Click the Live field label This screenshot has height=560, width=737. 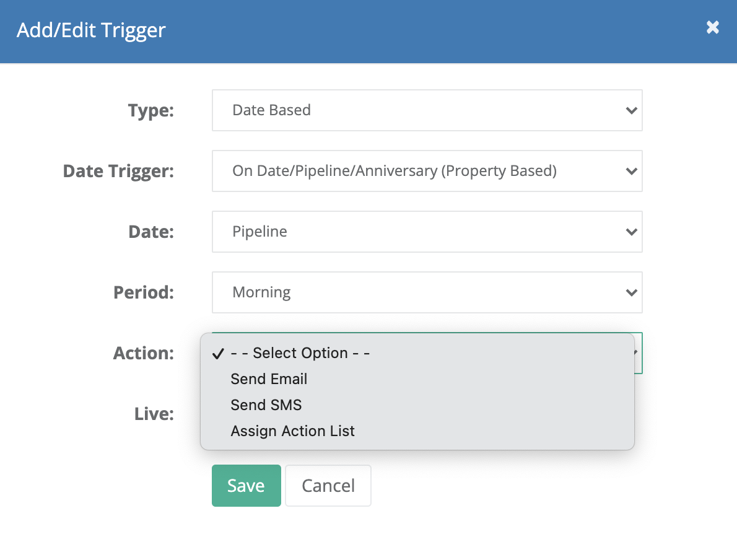coord(154,414)
